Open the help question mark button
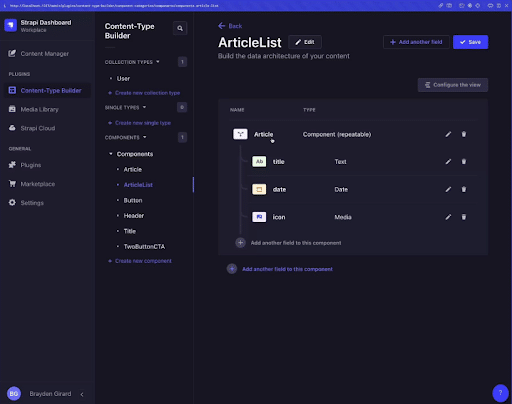The image size is (512, 404). coord(500,393)
